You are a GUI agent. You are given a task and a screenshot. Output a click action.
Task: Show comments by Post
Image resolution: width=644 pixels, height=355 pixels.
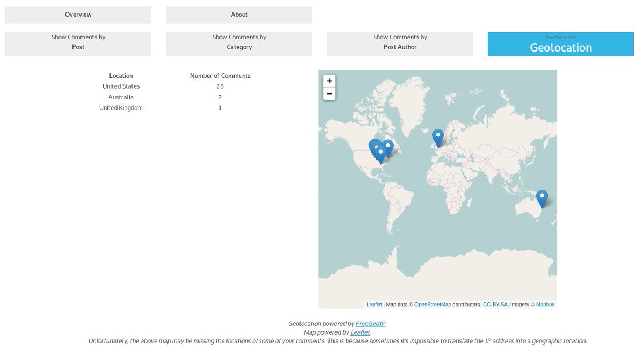click(x=78, y=44)
